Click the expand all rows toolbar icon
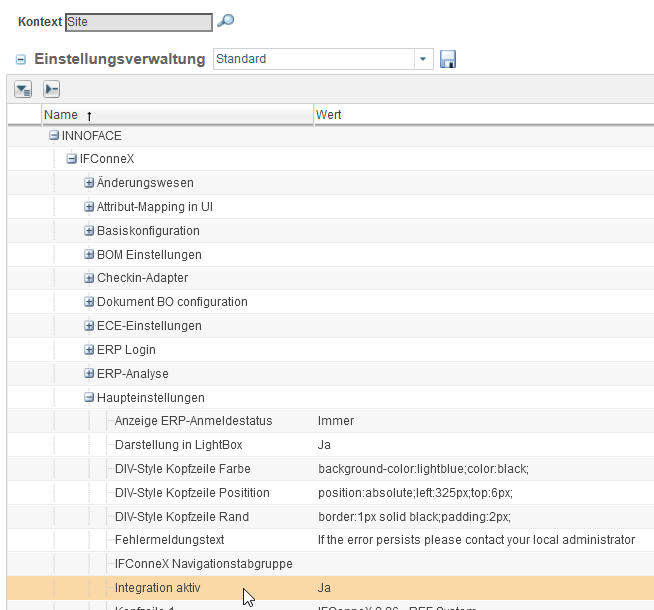The image size is (654, 610). click(x=23, y=89)
